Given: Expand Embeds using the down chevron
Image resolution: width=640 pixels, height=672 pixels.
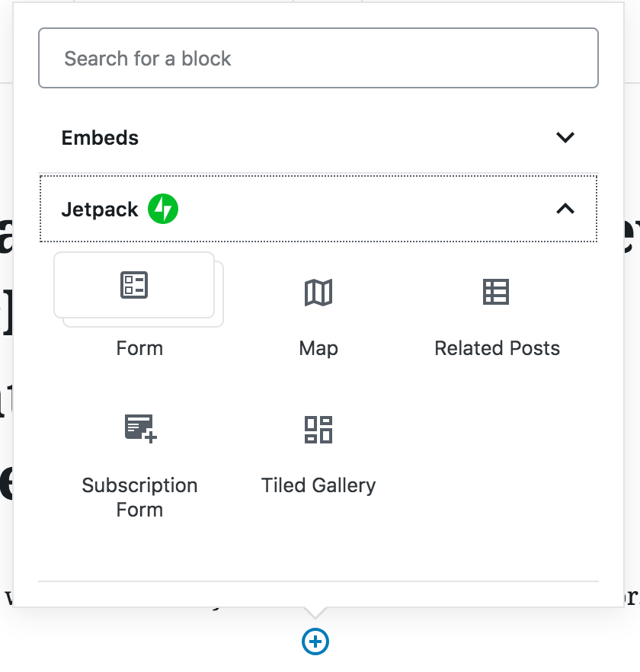Looking at the screenshot, I should pos(565,138).
